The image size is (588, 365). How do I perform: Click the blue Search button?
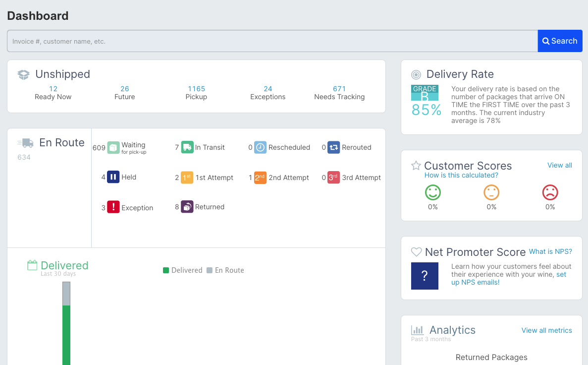560,41
